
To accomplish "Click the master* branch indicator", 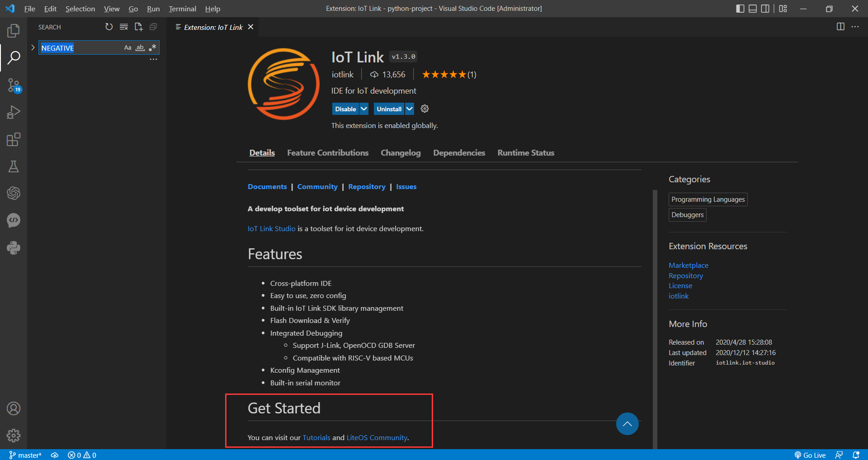I will click(25, 455).
